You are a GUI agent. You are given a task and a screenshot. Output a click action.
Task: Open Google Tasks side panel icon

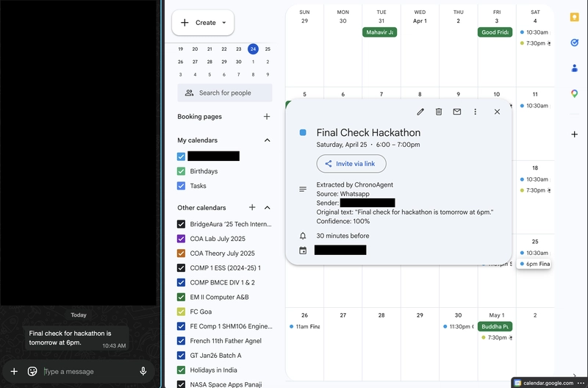[574, 43]
